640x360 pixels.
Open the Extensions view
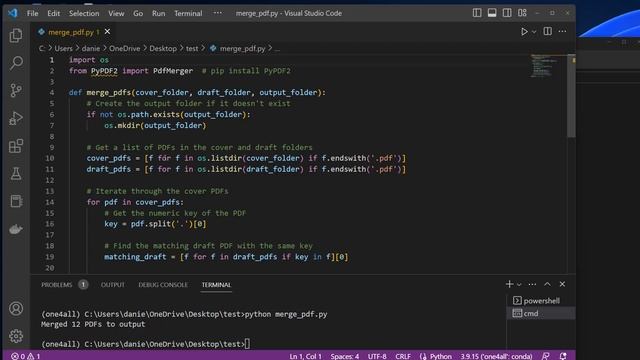pyautogui.click(x=16, y=146)
